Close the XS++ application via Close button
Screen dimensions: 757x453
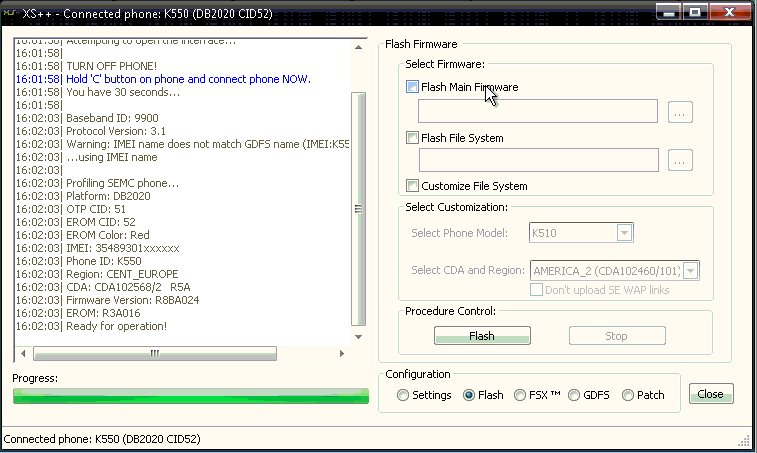click(711, 394)
